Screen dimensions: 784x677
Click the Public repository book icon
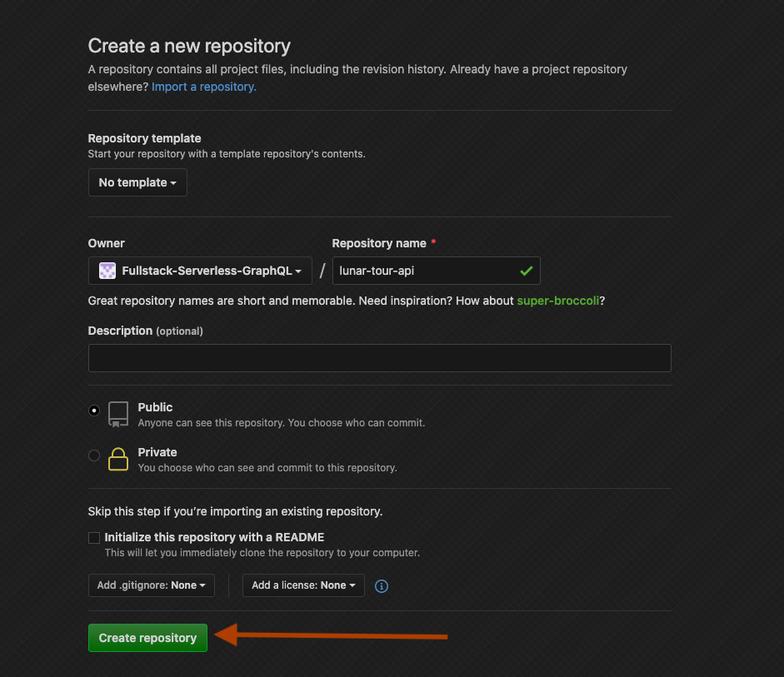click(x=118, y=414)
